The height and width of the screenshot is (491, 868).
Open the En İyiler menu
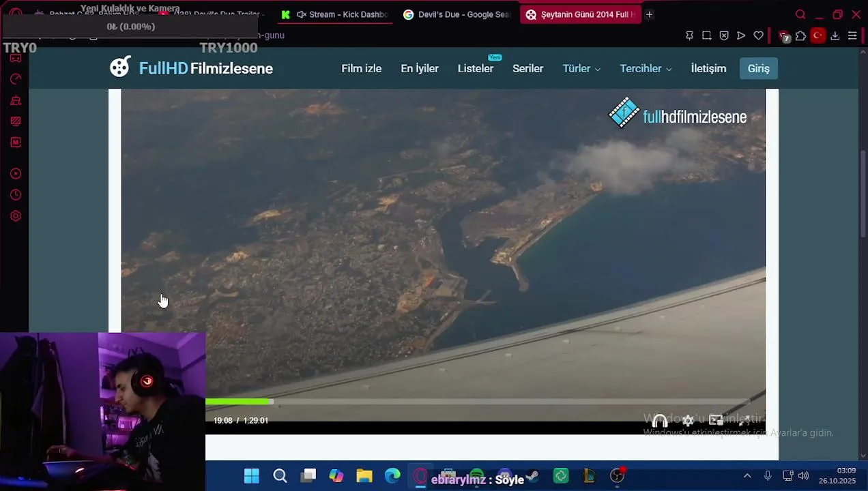[x=420, y=68]
